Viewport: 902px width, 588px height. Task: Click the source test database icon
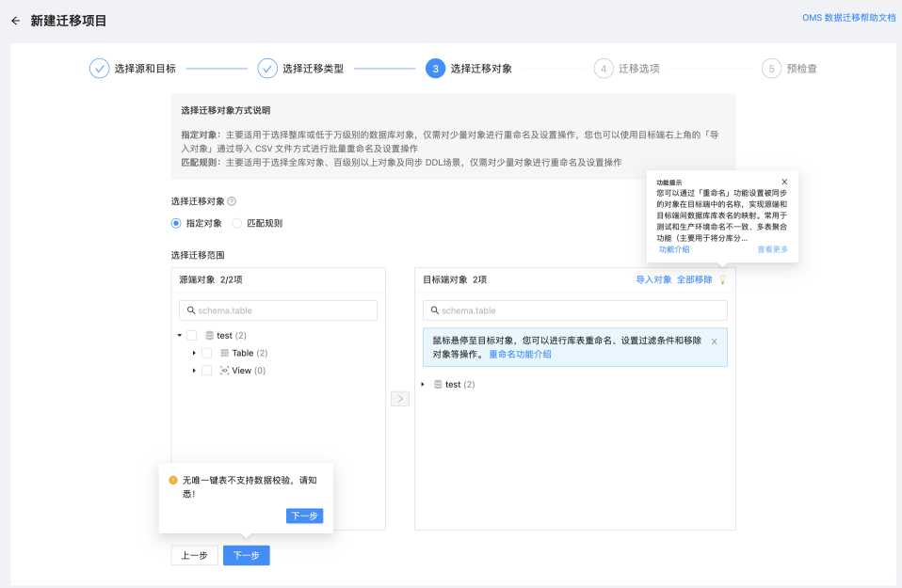pos(210,335)
